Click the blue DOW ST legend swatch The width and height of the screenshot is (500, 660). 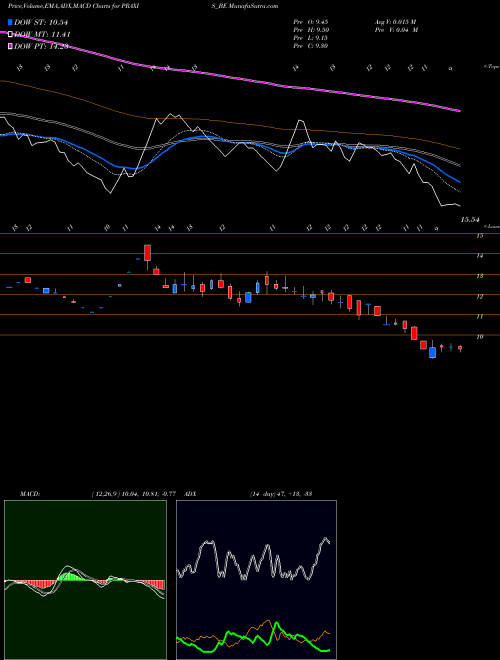11,22
